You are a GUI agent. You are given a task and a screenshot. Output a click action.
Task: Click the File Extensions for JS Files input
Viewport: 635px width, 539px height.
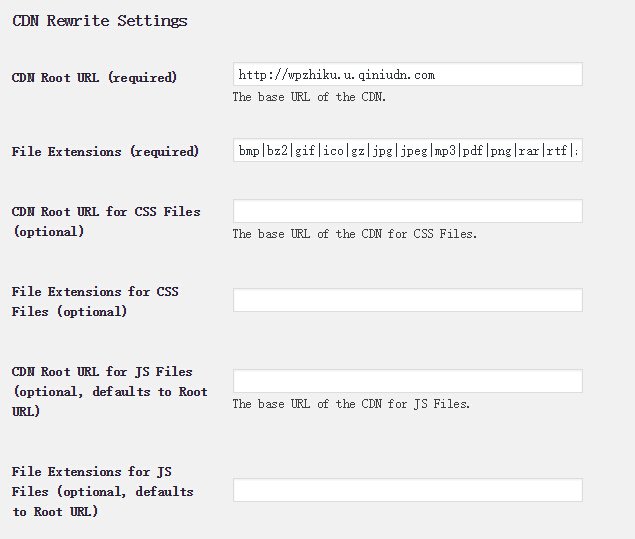407,490
